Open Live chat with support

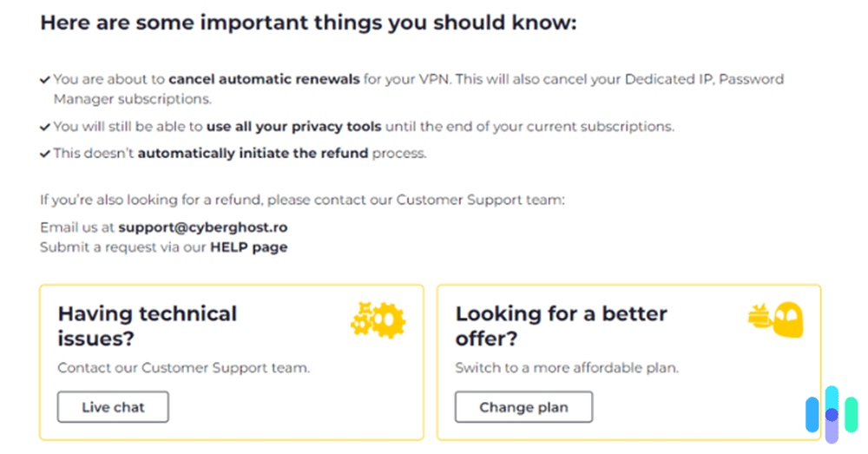tap(113, 407)
